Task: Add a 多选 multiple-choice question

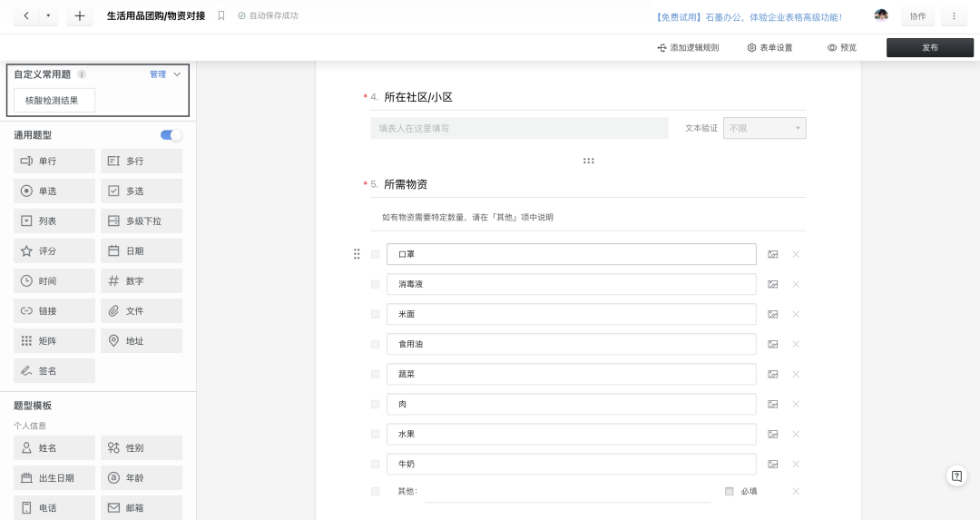Action: 142,191
